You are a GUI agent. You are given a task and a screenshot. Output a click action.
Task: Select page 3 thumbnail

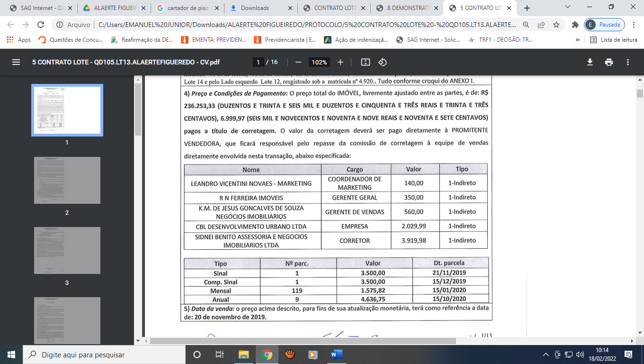[67, 250]
